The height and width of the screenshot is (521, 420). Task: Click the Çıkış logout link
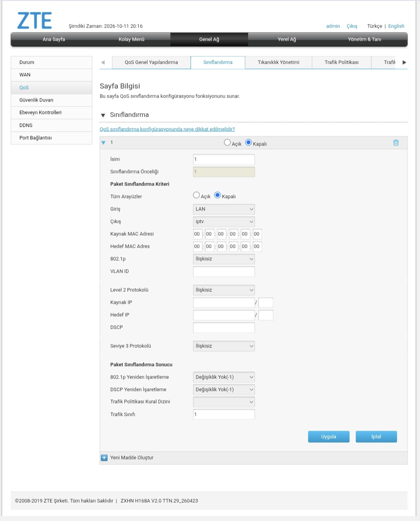[352, 26]
